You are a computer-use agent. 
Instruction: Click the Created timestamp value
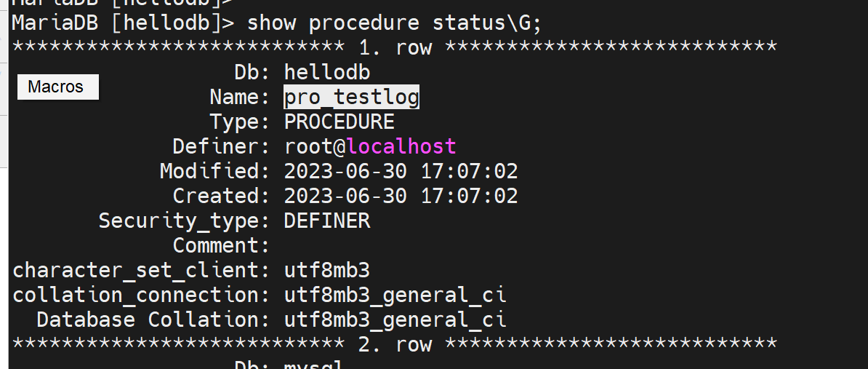(401, 196)
